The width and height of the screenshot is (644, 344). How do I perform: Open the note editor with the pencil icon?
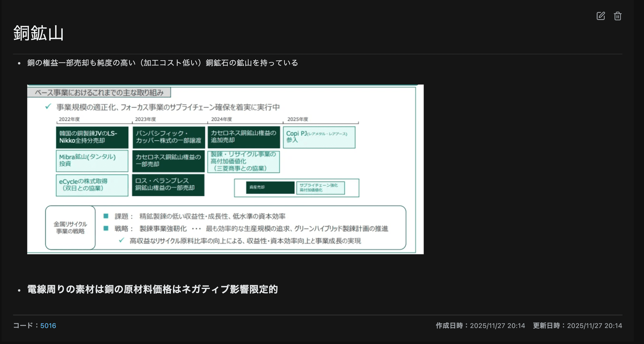coord(601,16)
